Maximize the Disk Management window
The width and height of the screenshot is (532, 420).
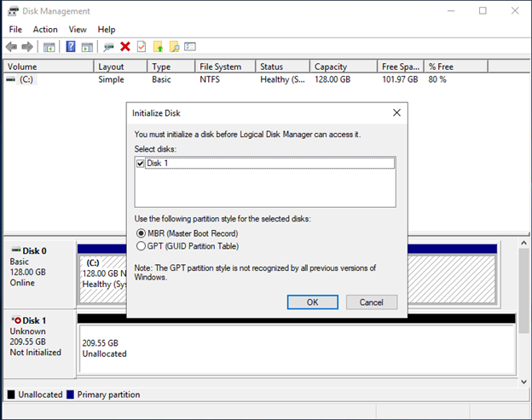(483, 11)
